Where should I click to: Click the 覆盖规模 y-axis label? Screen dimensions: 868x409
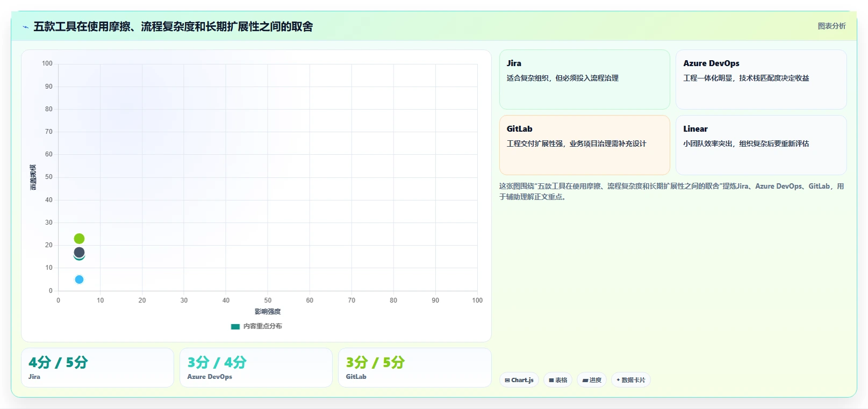[33, 177]
